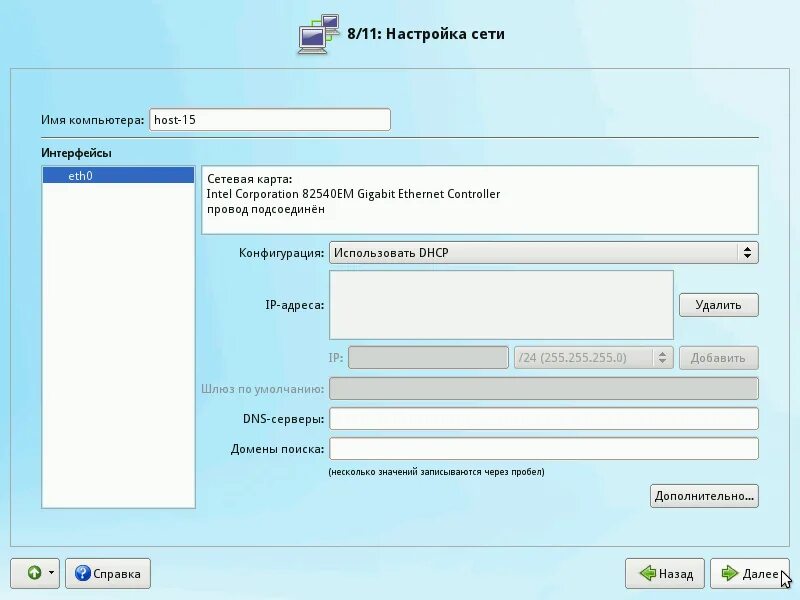Open the green up-arrow menu button
Viewport: 800px width, 600px height.
pos(35,573)
